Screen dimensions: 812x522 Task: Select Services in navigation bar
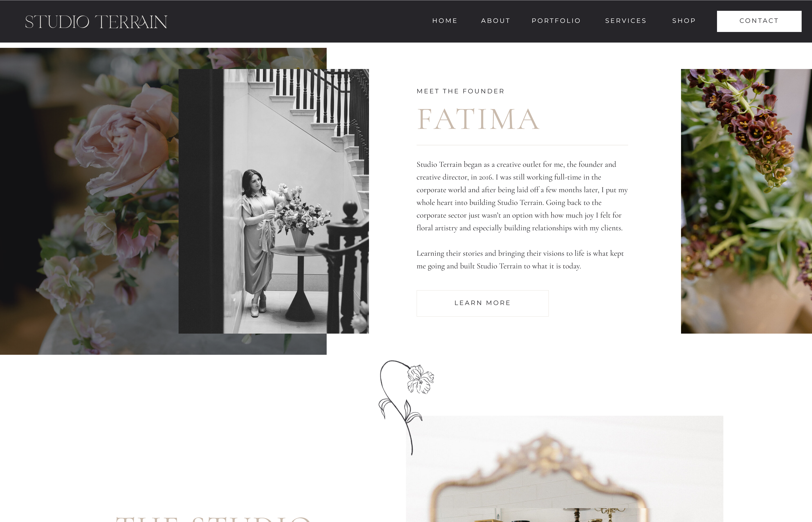coord(626,21)
